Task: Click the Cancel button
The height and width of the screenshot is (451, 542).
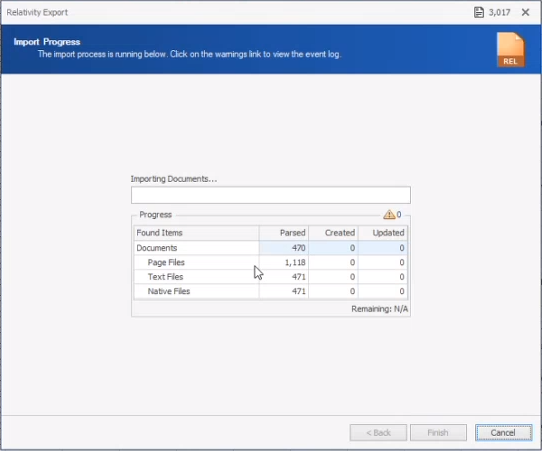Action: coord(503,433)
